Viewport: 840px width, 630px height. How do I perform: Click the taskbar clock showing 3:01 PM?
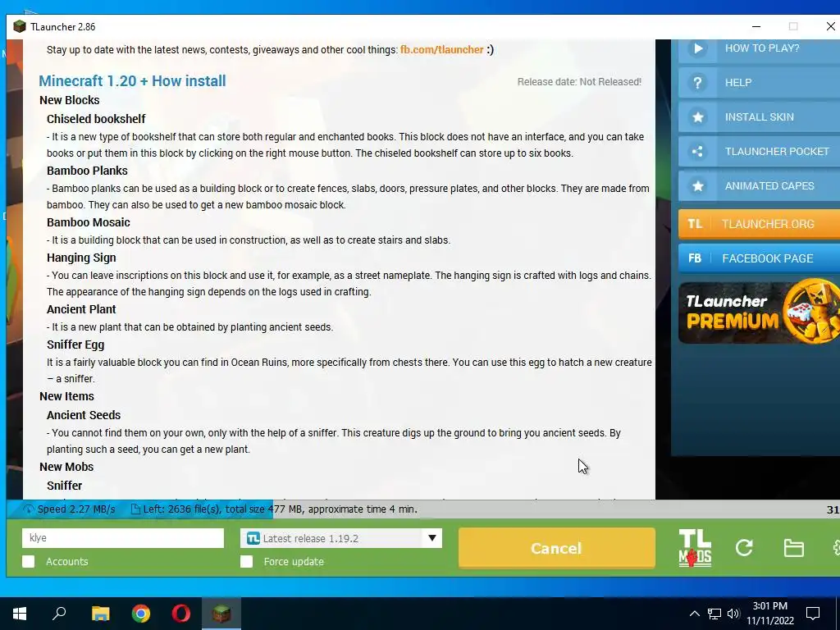click(769, 614)
